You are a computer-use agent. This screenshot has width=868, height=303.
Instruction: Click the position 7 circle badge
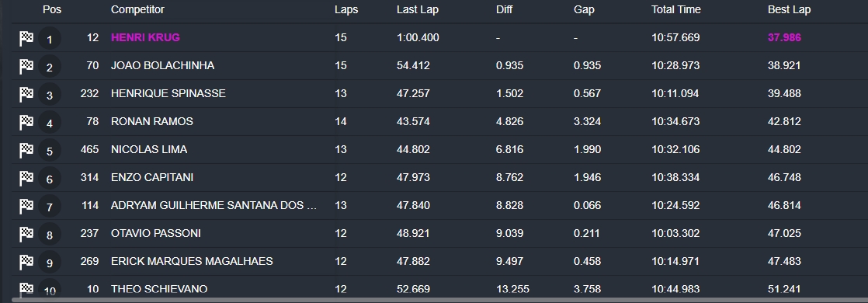pos(49,207)
